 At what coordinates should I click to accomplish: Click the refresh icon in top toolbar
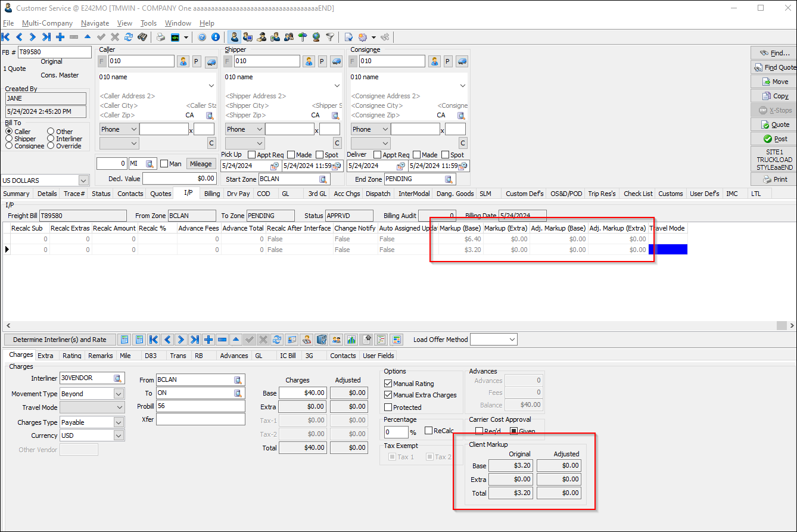129,37
